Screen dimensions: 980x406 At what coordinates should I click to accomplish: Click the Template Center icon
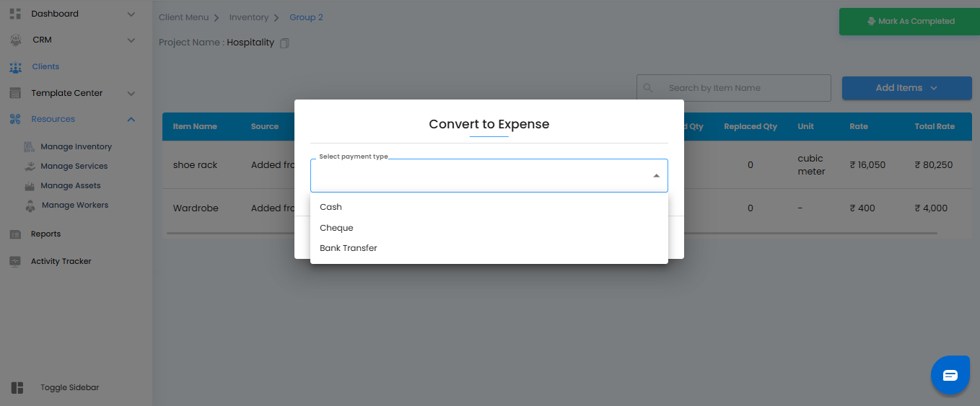pyautogui.click(x=15, y=93)
